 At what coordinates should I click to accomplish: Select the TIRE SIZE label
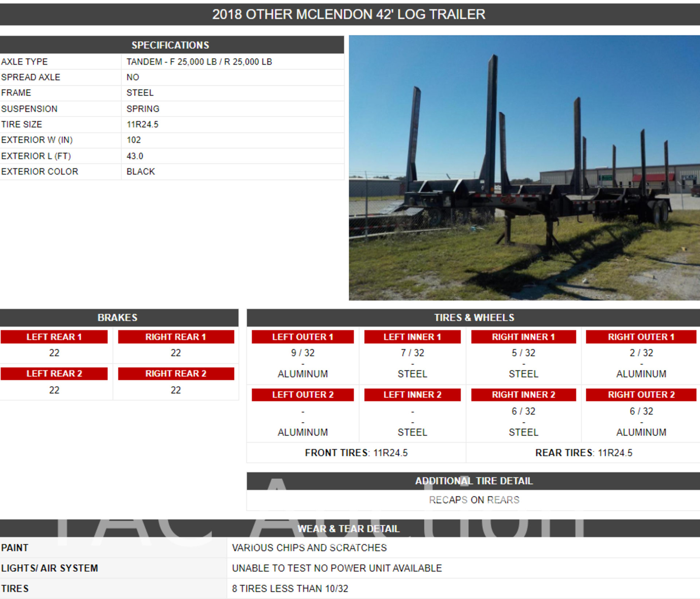point(22,124)
